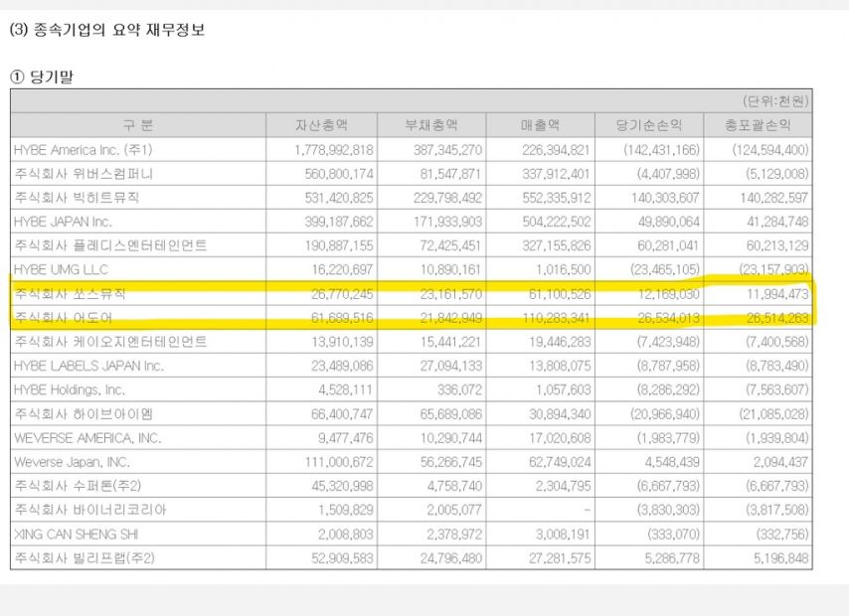Click the '주식회사 빅히트뮤직' row name
The width and height of the screenshot is (849, 616).
[x=77, y=198]
